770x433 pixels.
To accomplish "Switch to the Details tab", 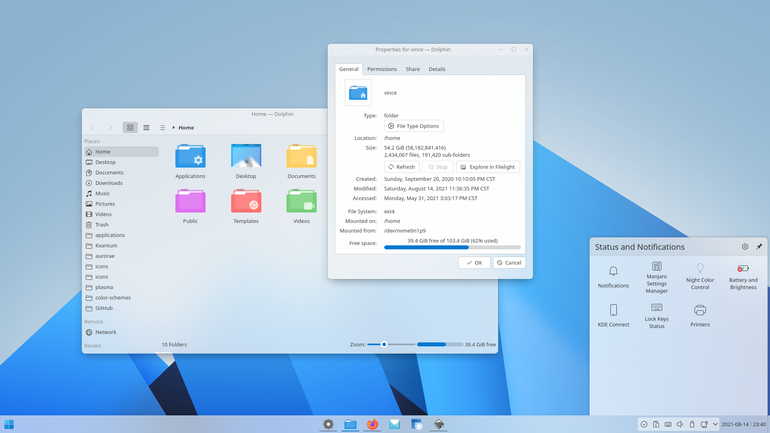I will (x=437, y=69).
